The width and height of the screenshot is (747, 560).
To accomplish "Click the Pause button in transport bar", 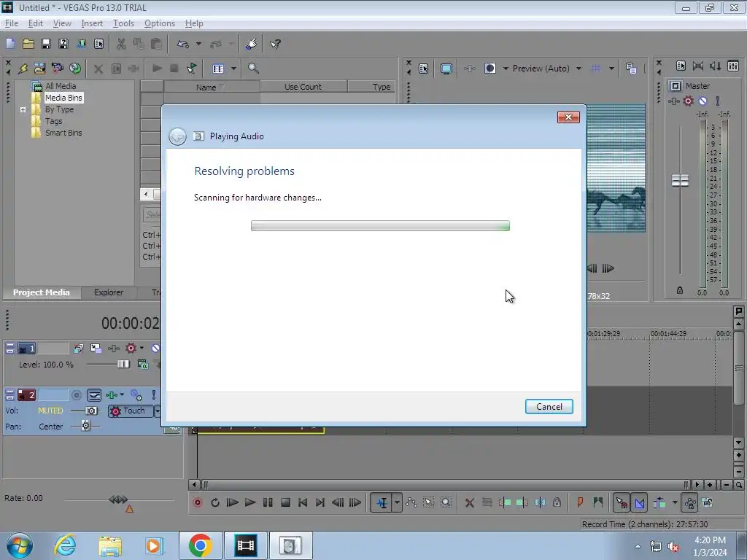I will point(268,502).
